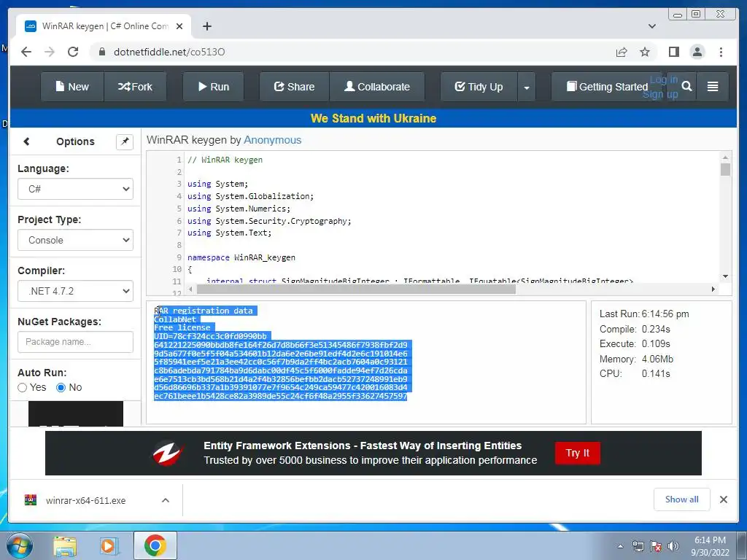The image size is (747, 560).
Task: Open Windows Media Player from taskbar
Action: [x=108, y=545]
